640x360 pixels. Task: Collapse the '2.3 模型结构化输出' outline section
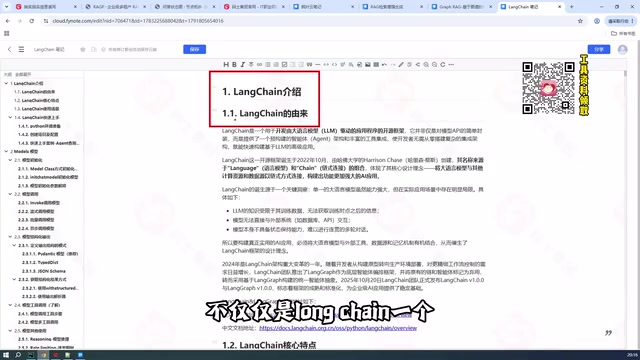(10, 237)
